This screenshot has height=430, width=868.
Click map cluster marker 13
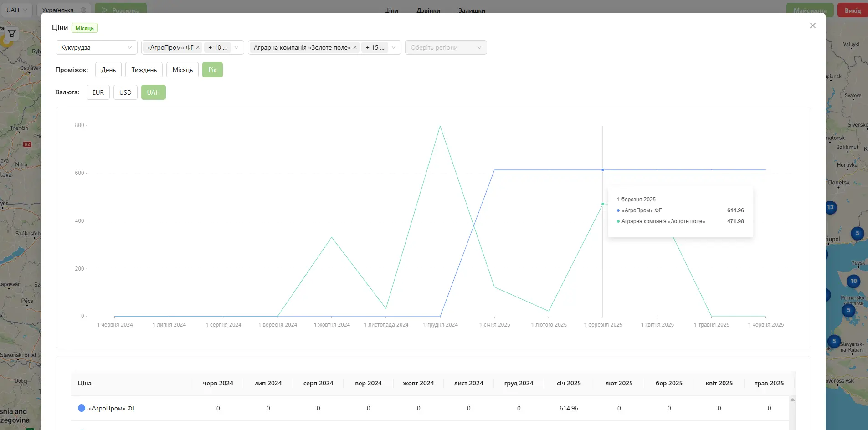click(830, 207)
